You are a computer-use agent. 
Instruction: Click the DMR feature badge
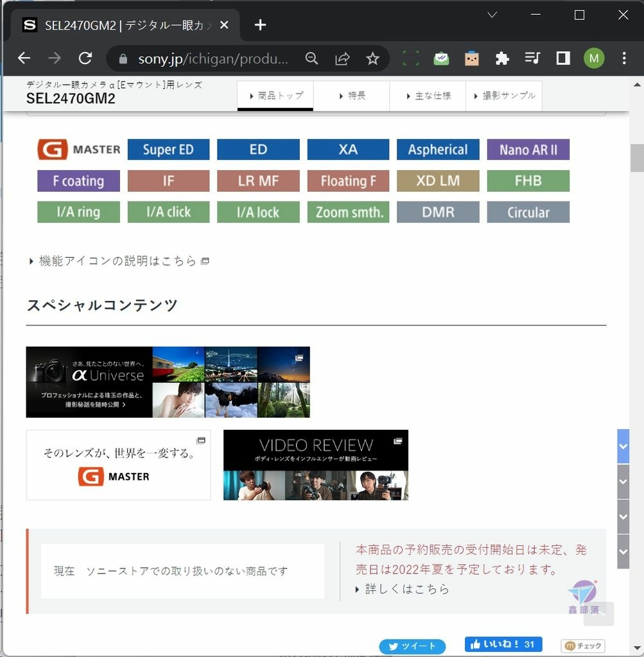pyautogui.click(x=438, y=212)
